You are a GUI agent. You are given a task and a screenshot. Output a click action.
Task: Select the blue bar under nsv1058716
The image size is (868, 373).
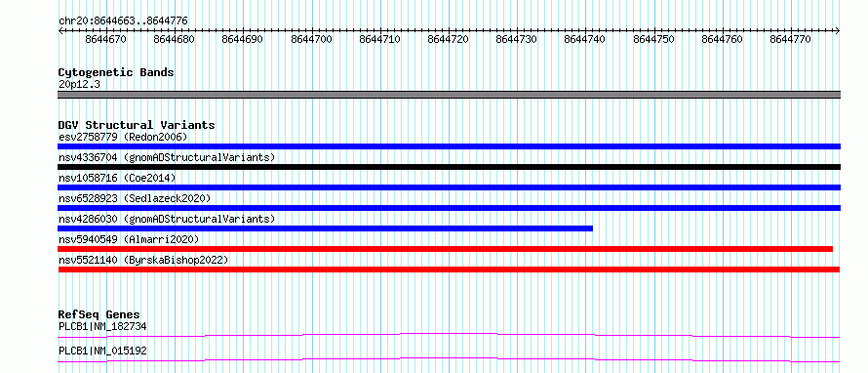(449, 187)
